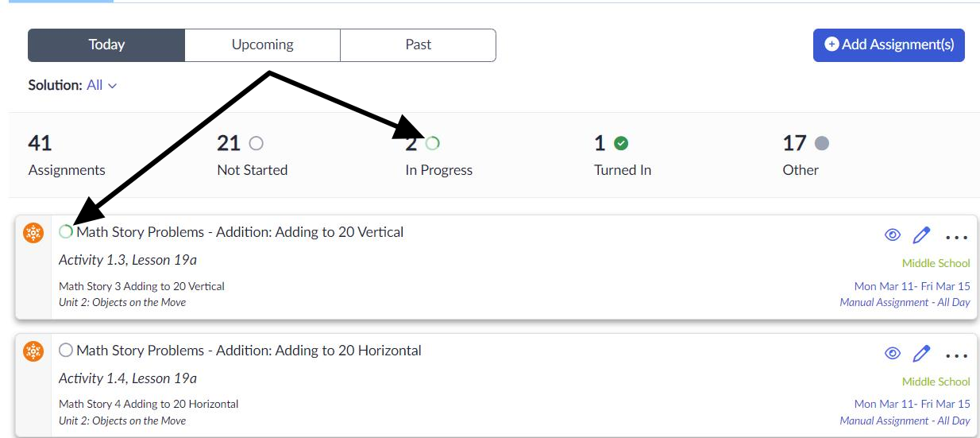Select the Today tab
The height and width of the screenshot is (438, 980).
[x=106, y=45]
